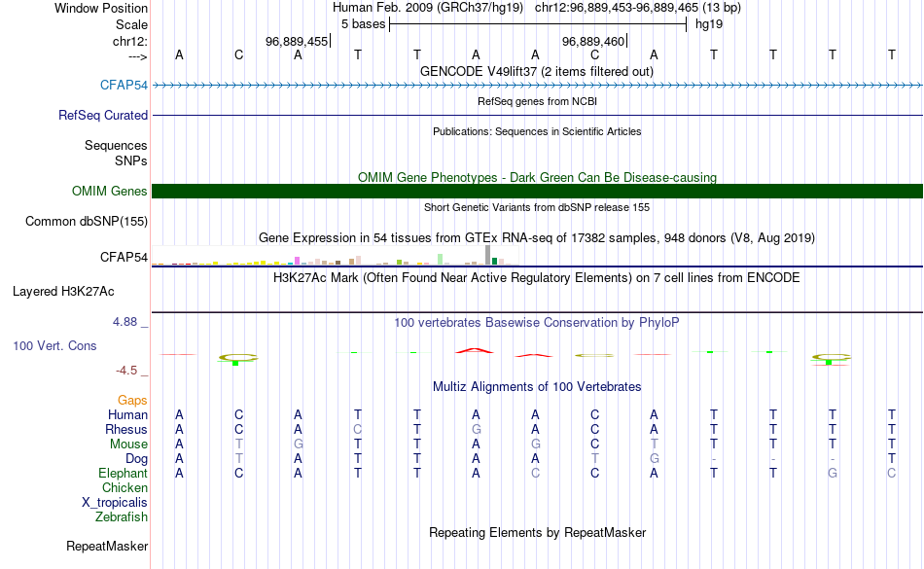Click the hg19 label beside the scale bar
924x569 pixels.
point(709,24)
